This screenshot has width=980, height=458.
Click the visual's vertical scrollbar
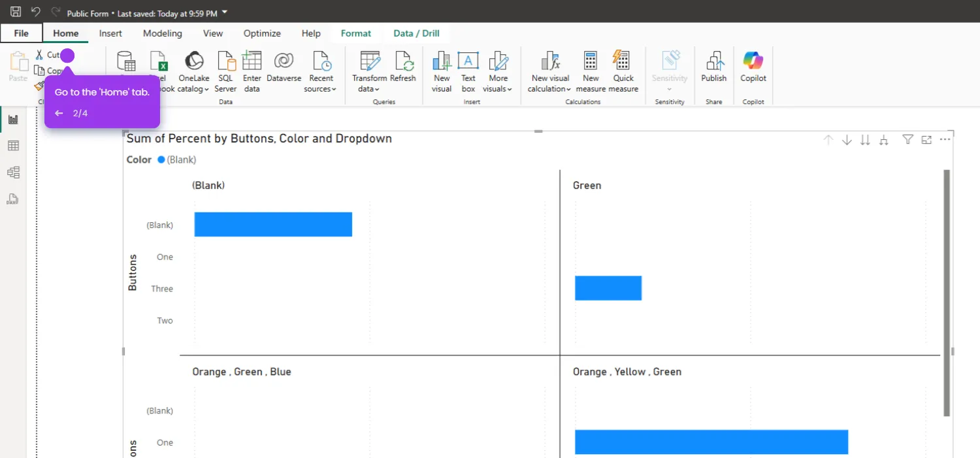tap(947, 293)
